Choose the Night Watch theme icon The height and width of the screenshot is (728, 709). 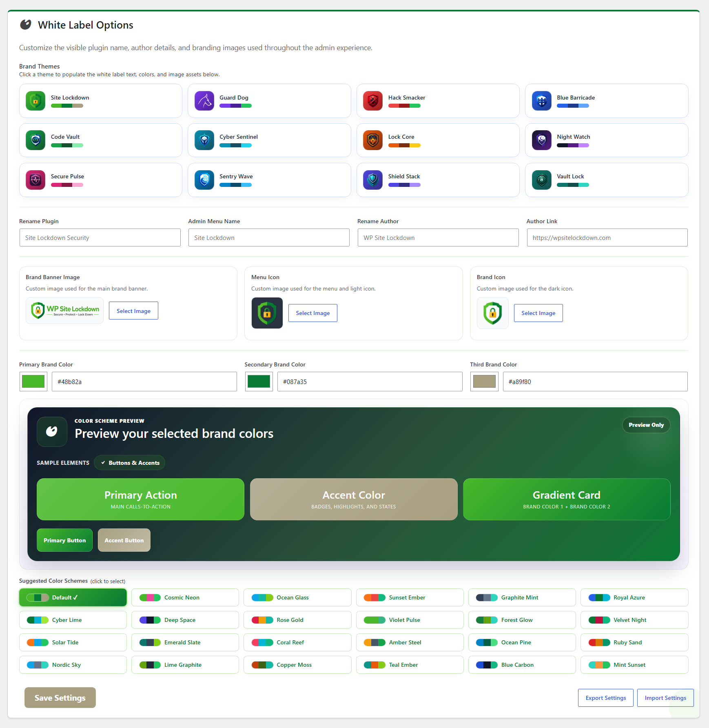tap(542, 140)
